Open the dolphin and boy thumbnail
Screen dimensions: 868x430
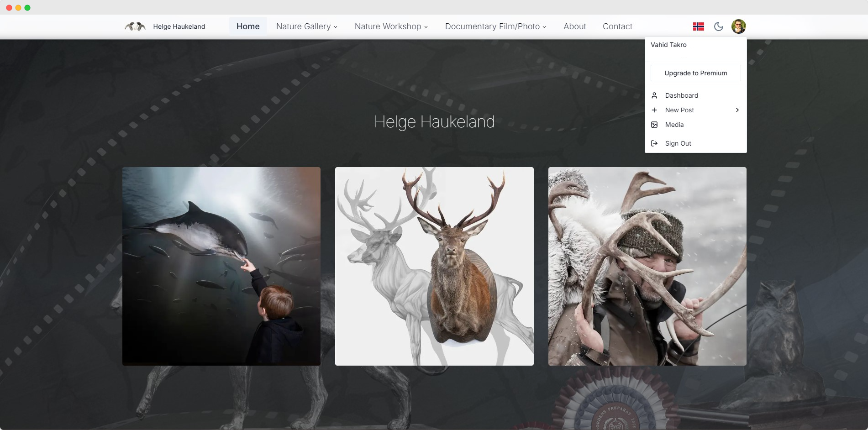[221, 266]
